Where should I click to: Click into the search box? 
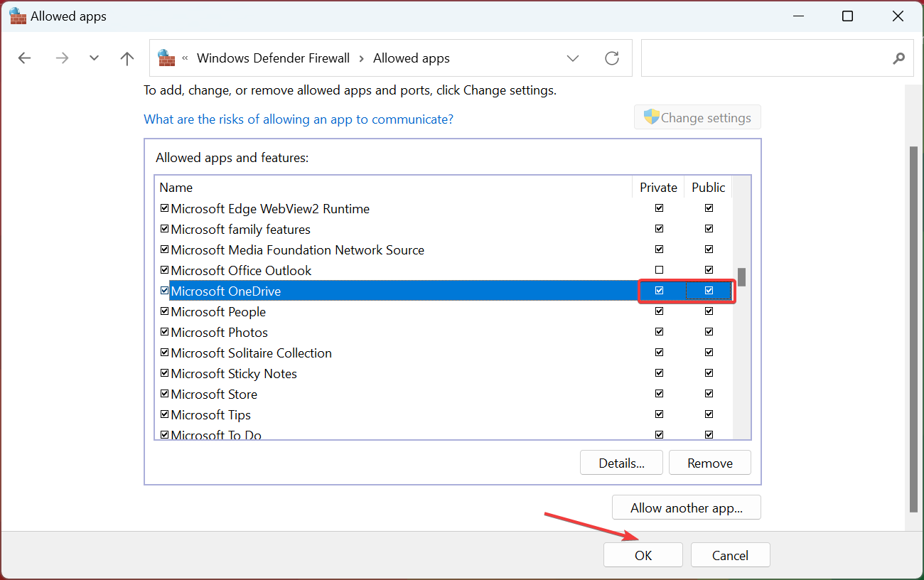777,58
